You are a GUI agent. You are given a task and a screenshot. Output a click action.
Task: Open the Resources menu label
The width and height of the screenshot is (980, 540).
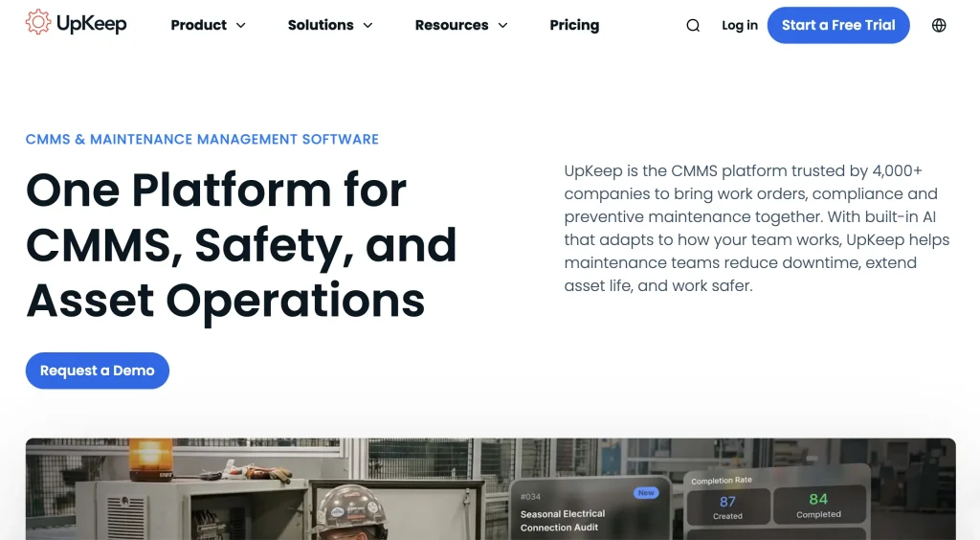[452, 25]
